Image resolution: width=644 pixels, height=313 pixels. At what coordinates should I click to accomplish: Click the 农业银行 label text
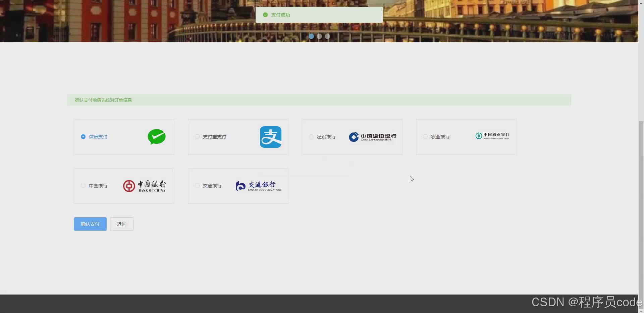(x=440, y=137)
